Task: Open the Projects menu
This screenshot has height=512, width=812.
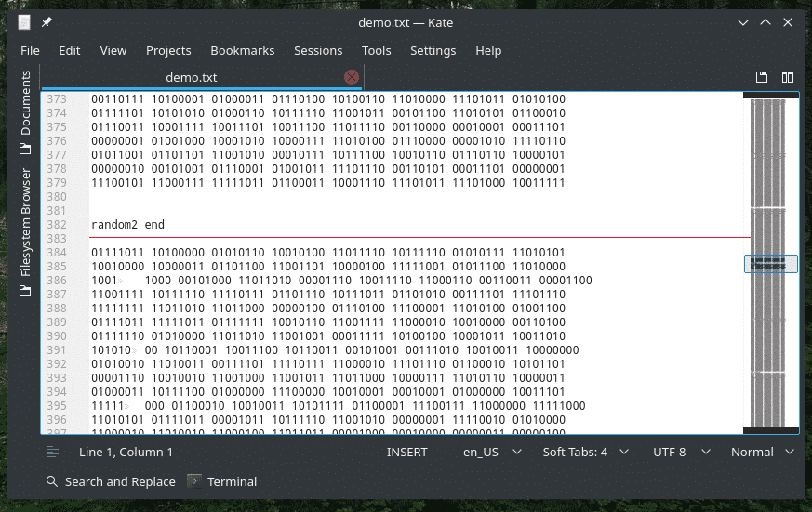Action: tap(168, 51)
